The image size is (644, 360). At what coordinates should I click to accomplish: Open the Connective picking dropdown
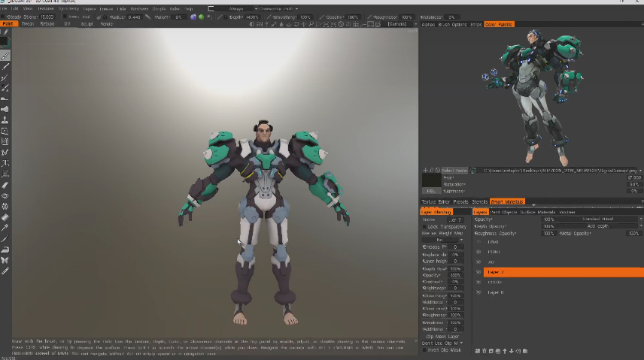point(279,8)
